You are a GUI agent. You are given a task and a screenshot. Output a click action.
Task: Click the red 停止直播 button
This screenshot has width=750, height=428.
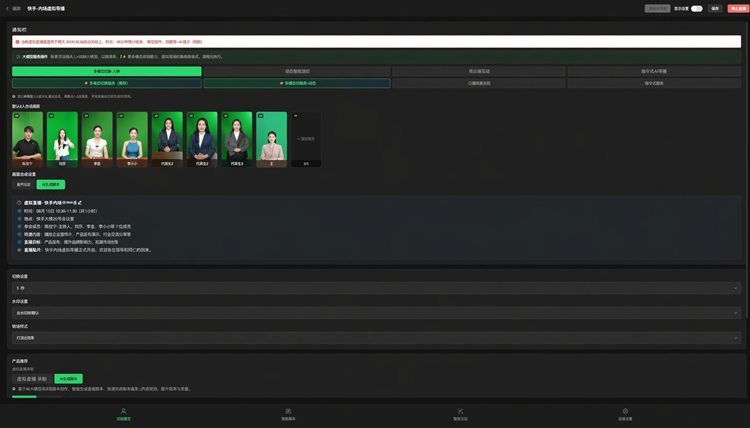click(x=739, y=9)
